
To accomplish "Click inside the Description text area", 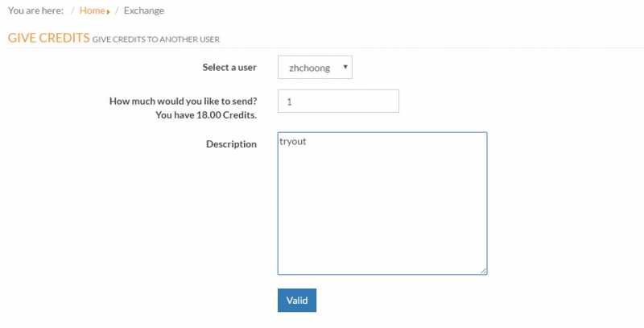I will pyautogui.click(x=382, y=203).
